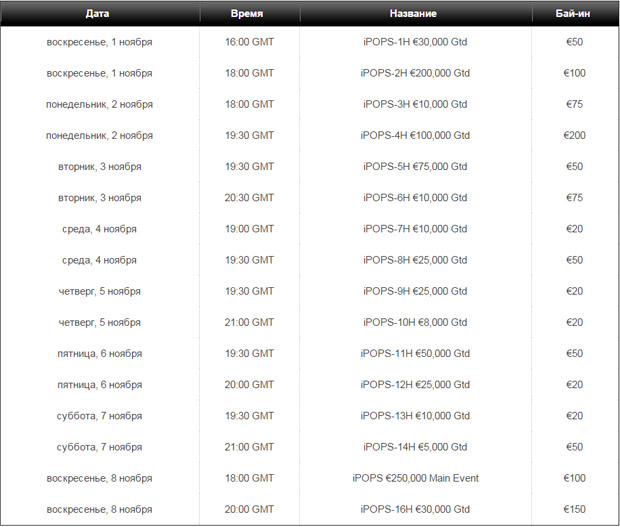Click the date cell of iPOPS-2H row

tap(100, 73)
